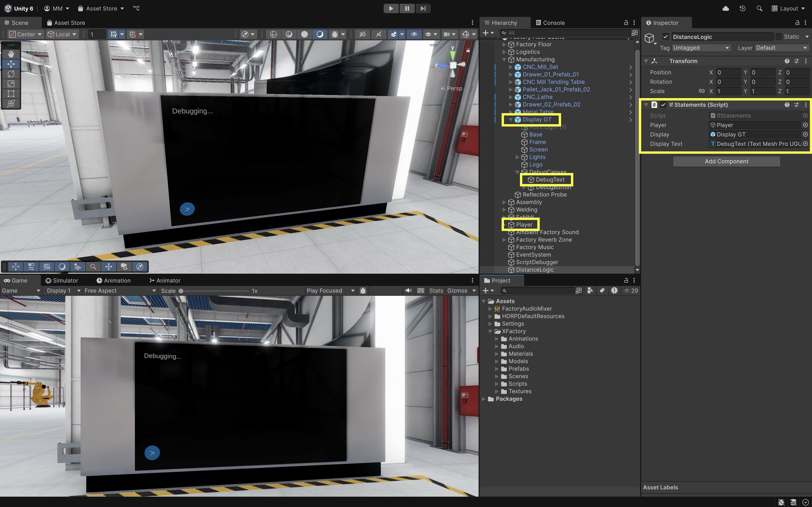The image size is (812, 507).
Task: Click the Add Component button
Action: point(726,161)
